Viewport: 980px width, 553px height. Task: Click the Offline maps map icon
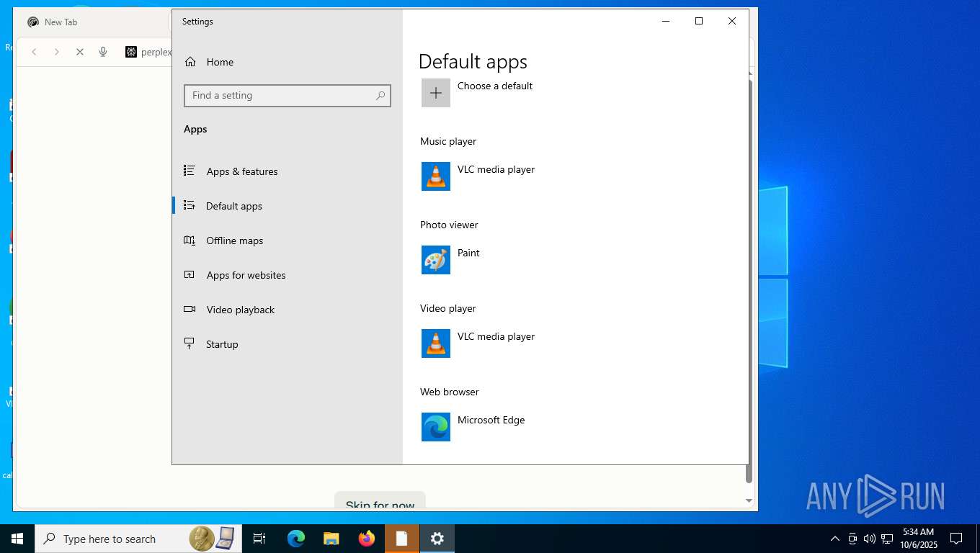(190, 240)
